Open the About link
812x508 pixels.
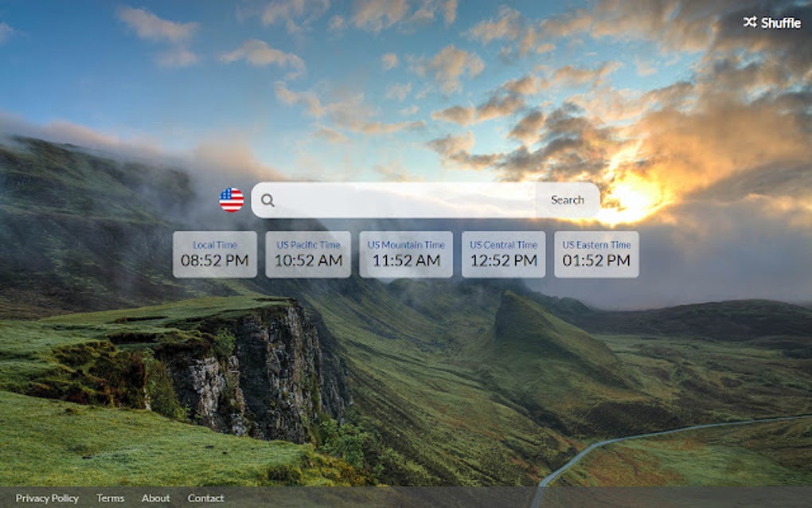pos(155,498)
